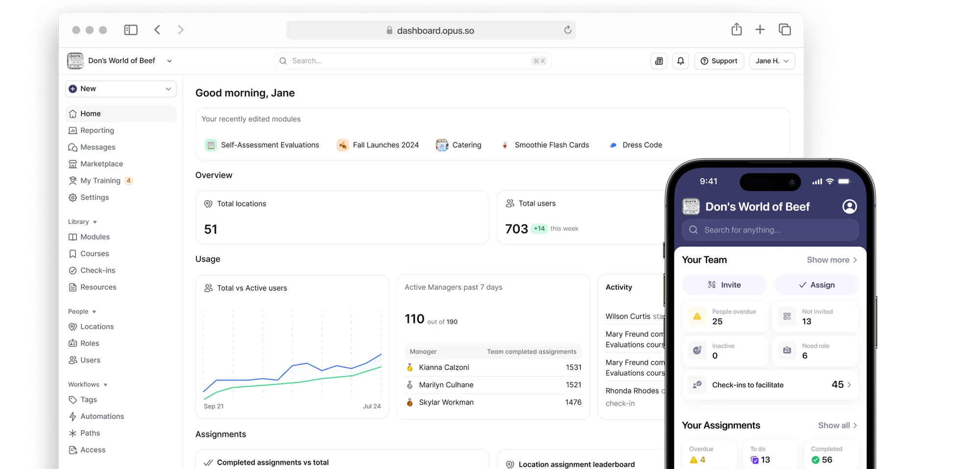
Task: Open Courses in the Library section
Action: click(121, 254)
